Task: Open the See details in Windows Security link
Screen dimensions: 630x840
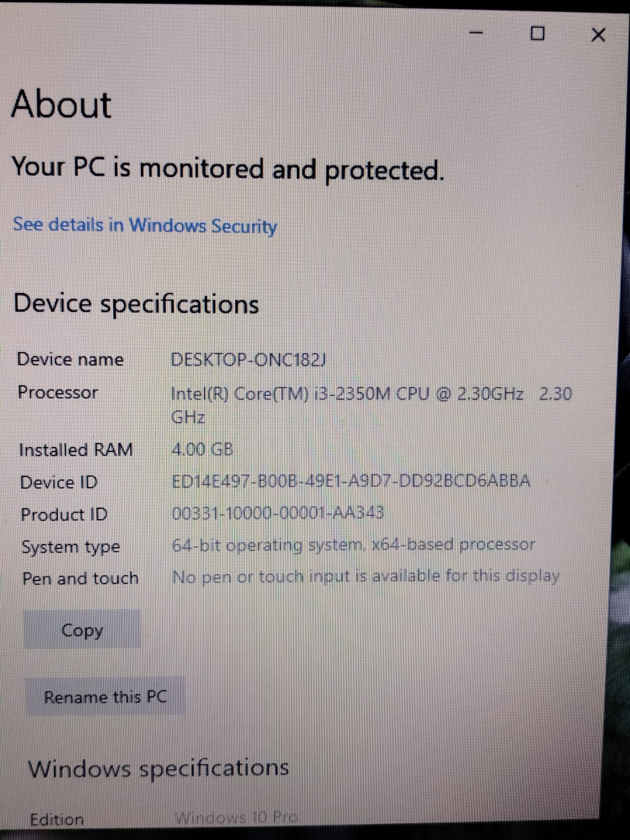Action: point(145,225)
